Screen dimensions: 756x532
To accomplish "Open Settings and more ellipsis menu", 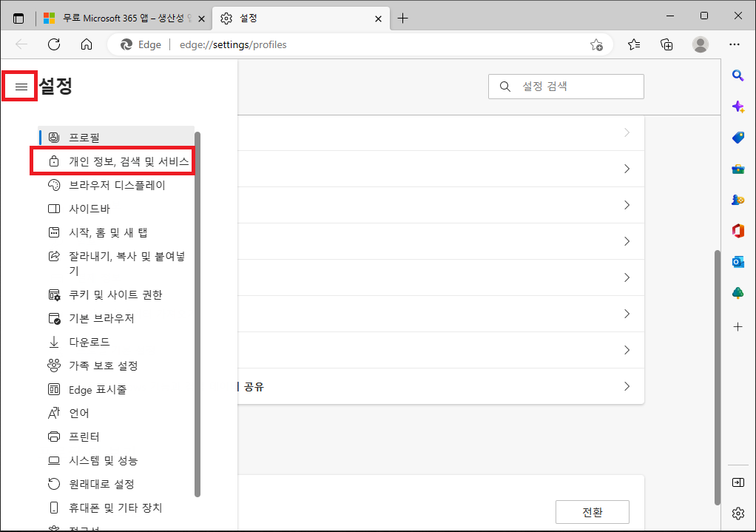I will (x=735, y=44).
